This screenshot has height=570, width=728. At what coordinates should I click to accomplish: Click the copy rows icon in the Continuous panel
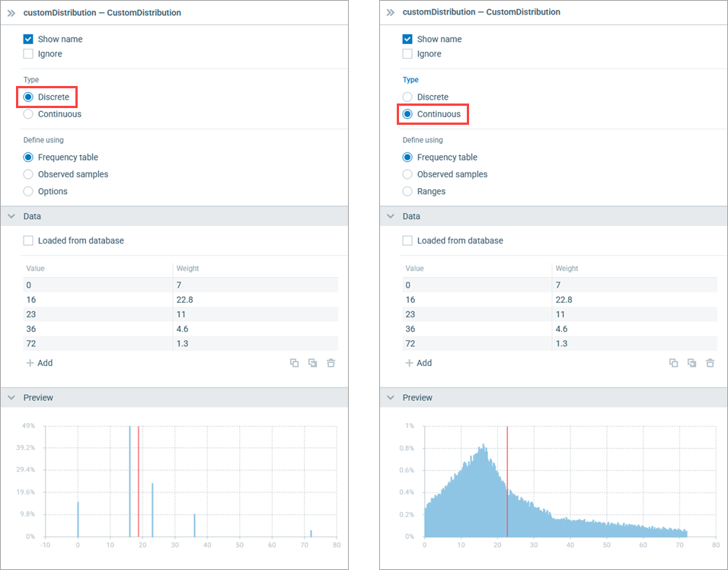point(673,363)
